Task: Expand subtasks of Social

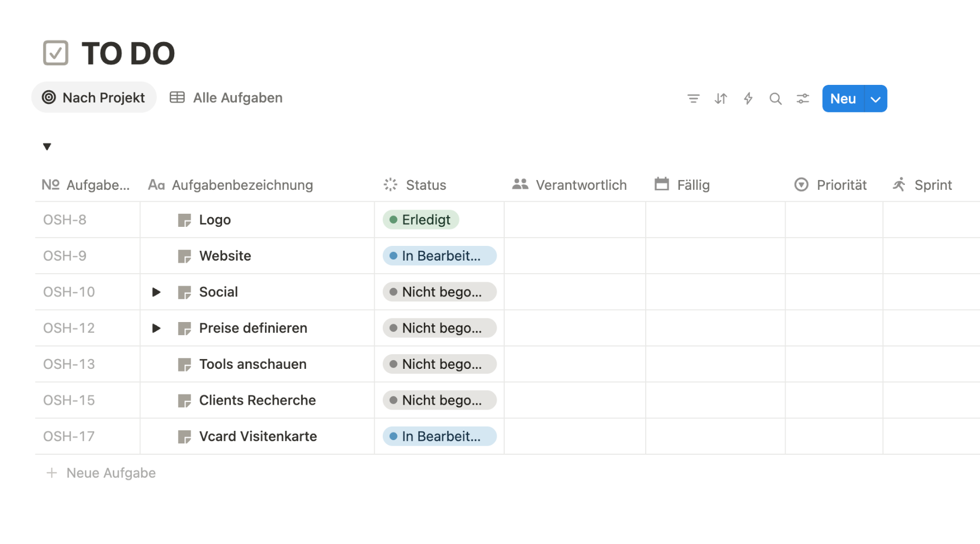Action: 157,292
